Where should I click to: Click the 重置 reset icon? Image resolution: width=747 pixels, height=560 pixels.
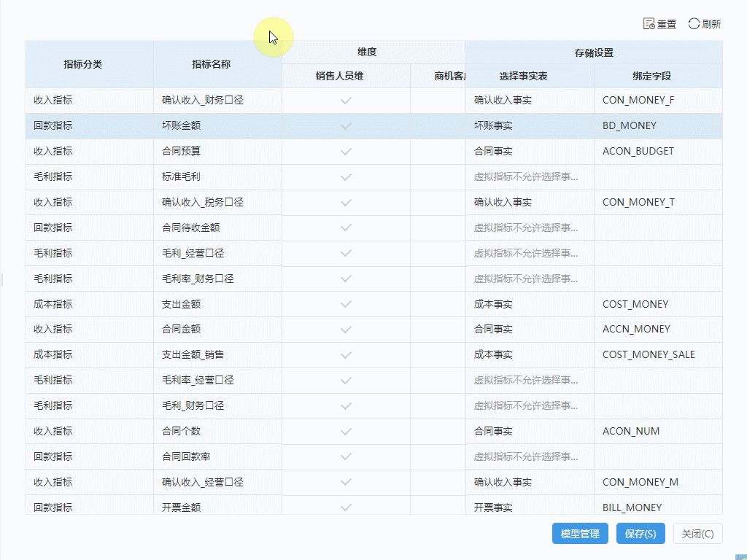[649, 24]
